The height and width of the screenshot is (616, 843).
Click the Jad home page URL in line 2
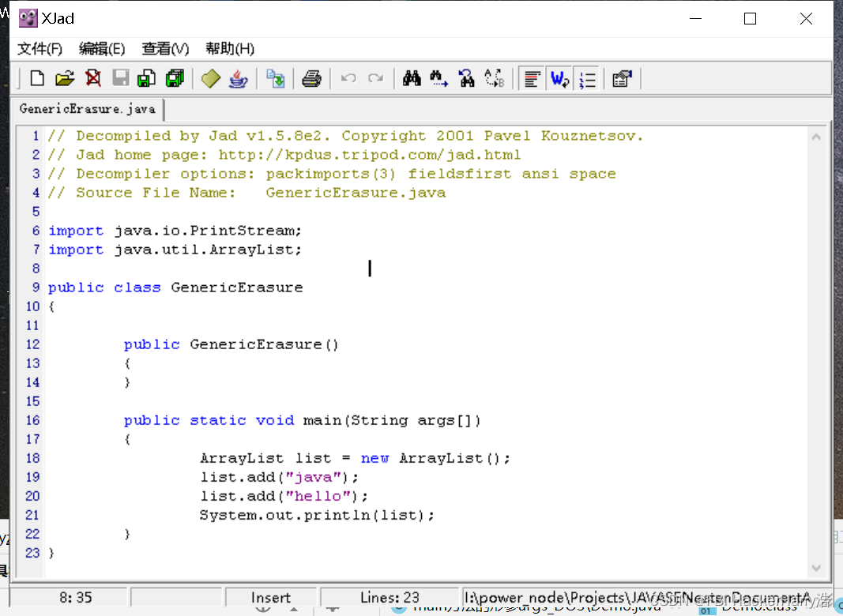point(369,155)
